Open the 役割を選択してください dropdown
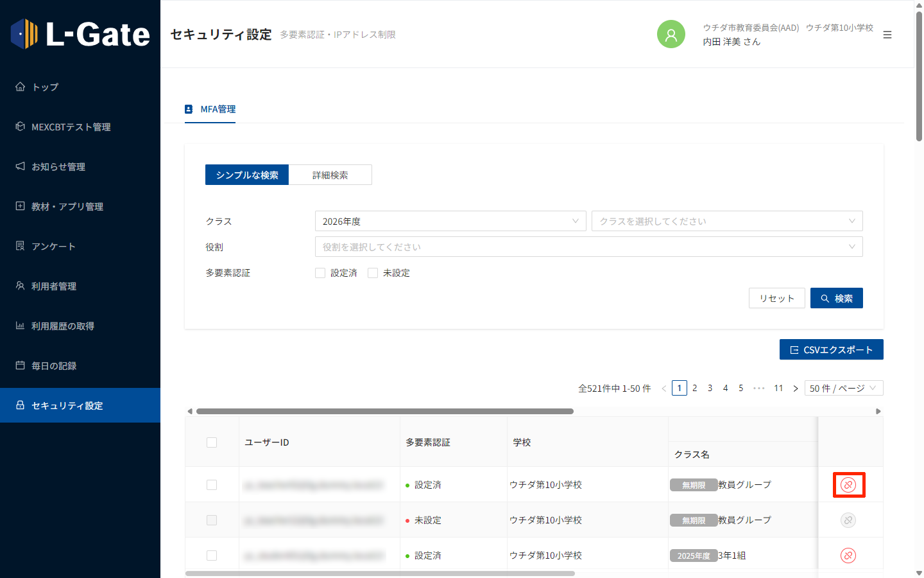924x578 pixels. 589,247
